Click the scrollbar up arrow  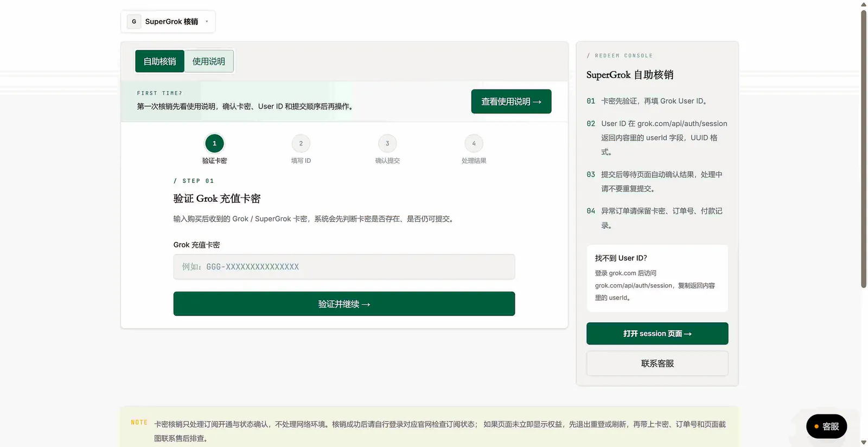[x=864, y=4]
